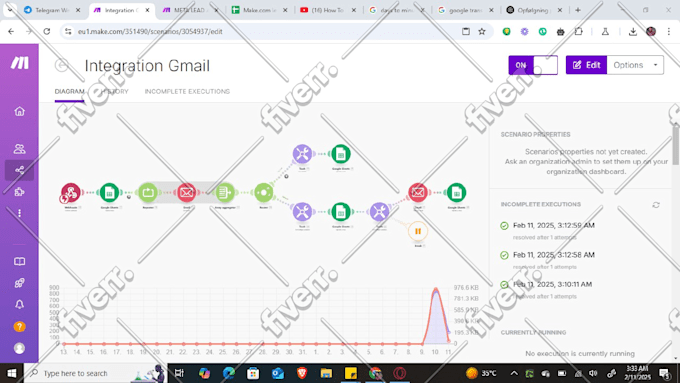This screenshot has width=680, height=383.
Task: Open resource hub book icon
Action: click(20, 262)
